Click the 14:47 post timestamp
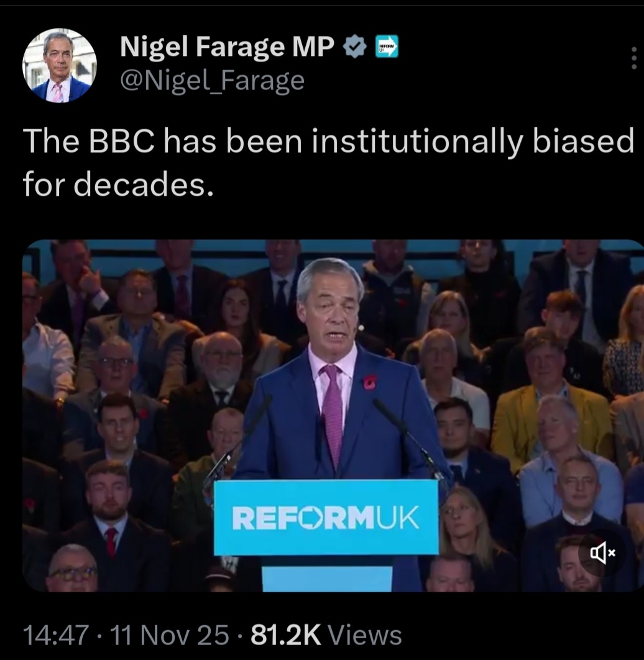Viewport: 644px width, 660px height. [x=56, y=635]
